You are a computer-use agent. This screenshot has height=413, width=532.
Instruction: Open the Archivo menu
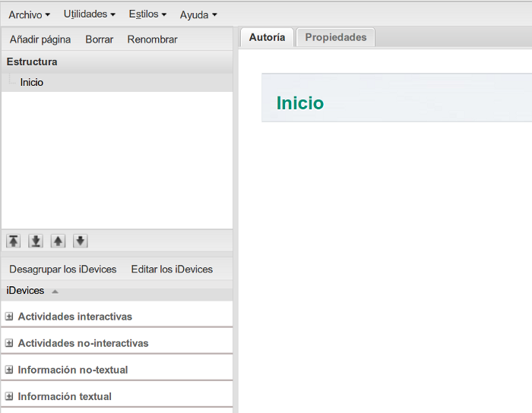(x=29, y=14)
